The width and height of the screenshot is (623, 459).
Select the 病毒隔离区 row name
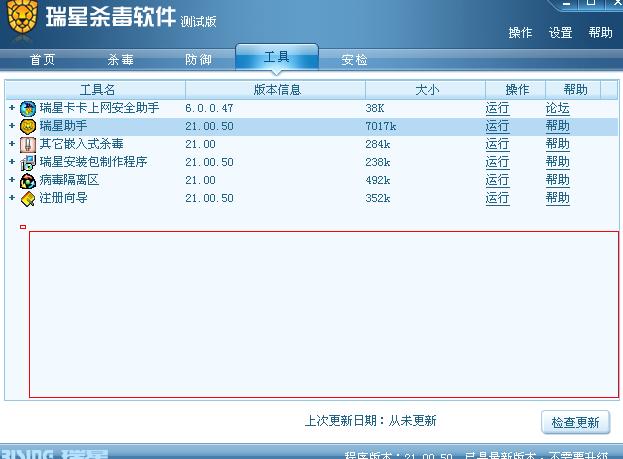[x=69, y=180]
